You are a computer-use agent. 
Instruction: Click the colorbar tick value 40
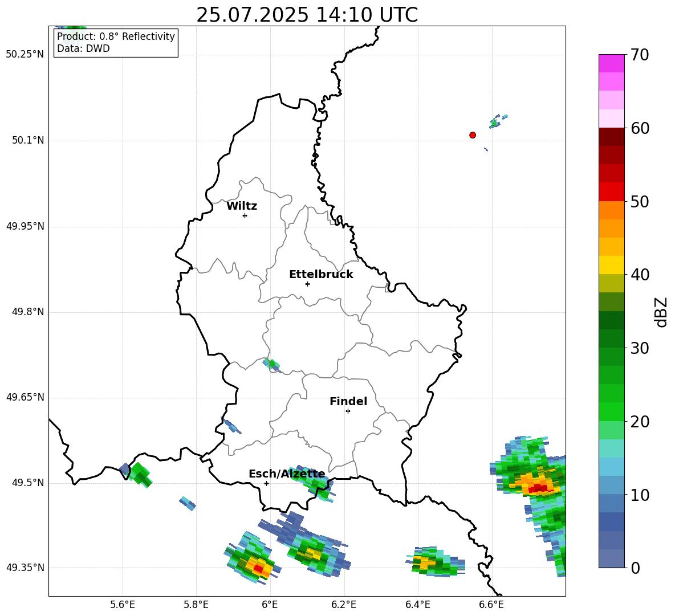(640, 275)
